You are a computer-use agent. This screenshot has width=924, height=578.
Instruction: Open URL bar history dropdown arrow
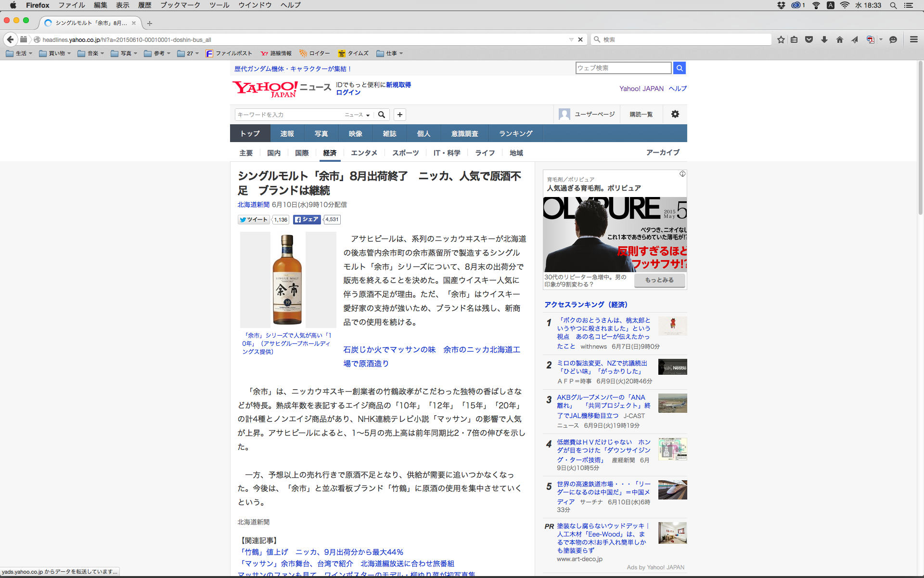571,39
